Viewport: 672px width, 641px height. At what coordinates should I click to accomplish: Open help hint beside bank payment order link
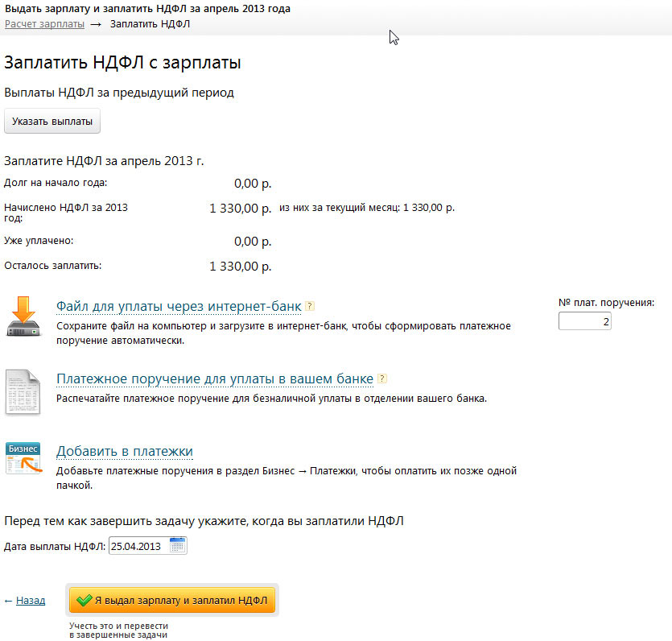(382, 378)
